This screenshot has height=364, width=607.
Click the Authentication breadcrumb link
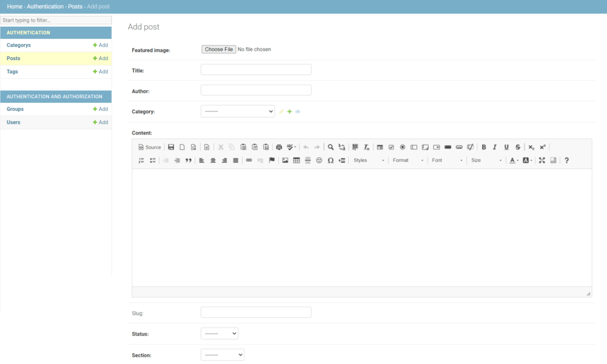click(x=45, y=7)
